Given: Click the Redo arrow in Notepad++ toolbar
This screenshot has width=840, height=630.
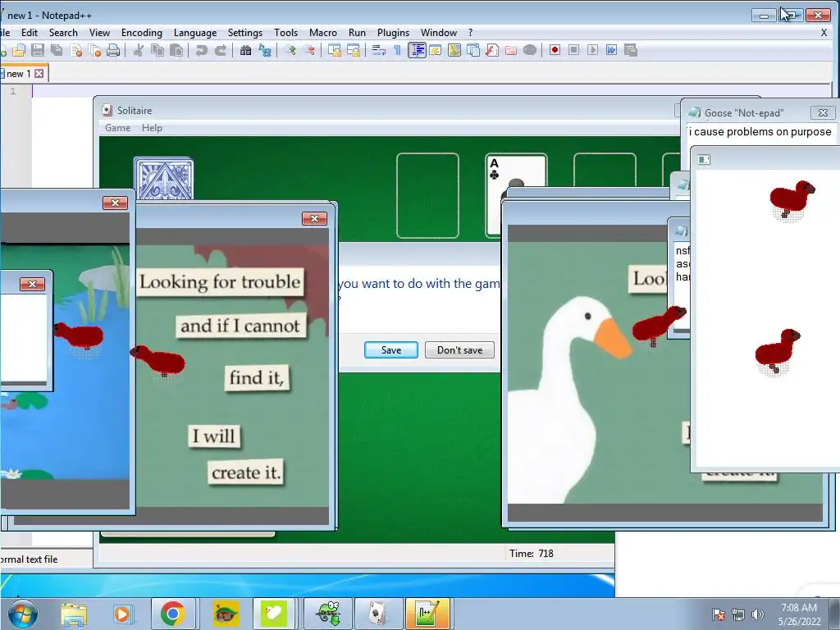Looking at the screenshot, I should [220, 50].
